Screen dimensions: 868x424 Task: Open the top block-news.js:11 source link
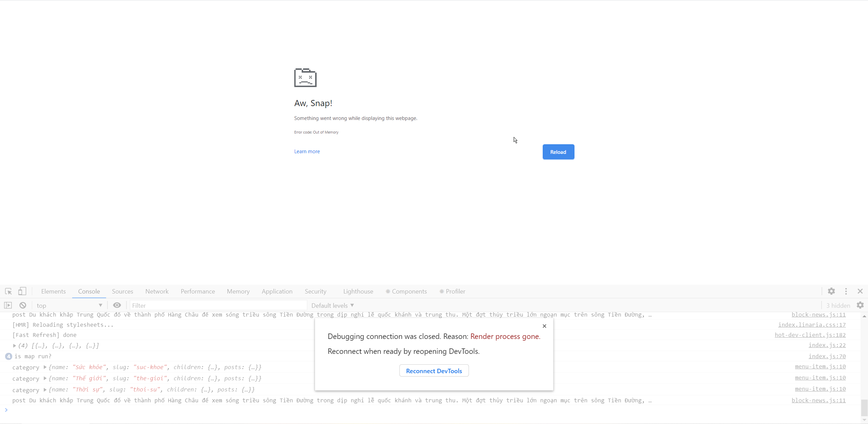coord(818,315)
